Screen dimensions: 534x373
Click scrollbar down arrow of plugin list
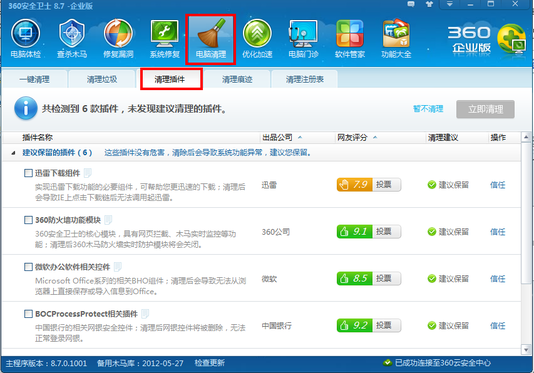526,349
